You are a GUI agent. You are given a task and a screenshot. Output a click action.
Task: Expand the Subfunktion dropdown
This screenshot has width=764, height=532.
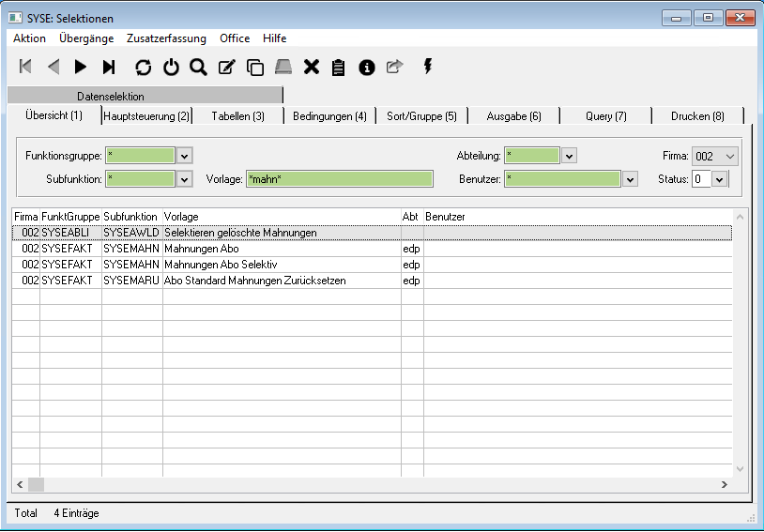pyautogui.click(x=184, y=179)
